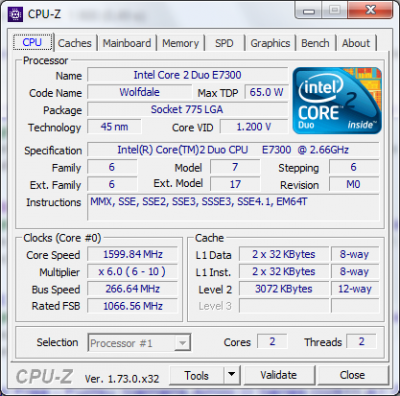
Task: Click the name value Intel Core 2 Duo E7300
Action: tap(187, 75)
